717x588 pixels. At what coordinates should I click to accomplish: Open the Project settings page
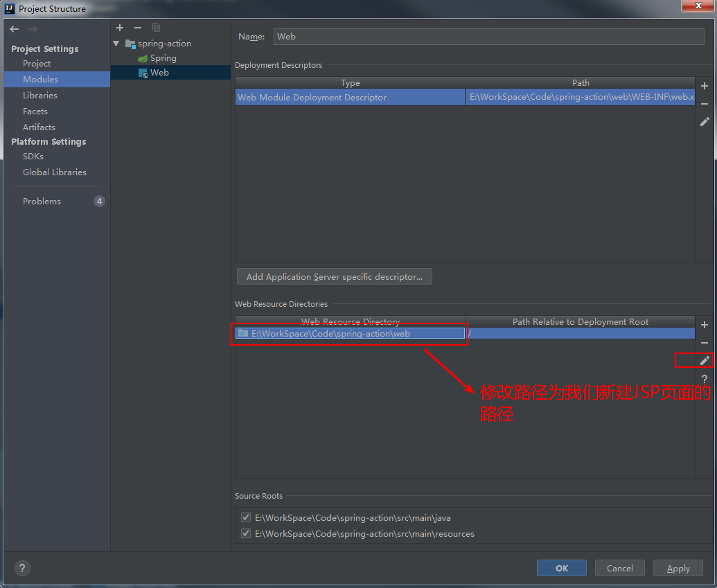37,64
